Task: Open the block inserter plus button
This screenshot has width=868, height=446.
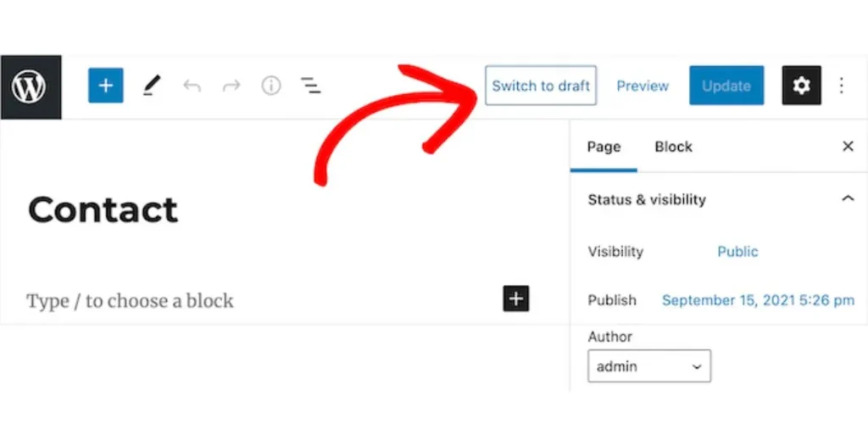Action: click(x=106, y=86)
